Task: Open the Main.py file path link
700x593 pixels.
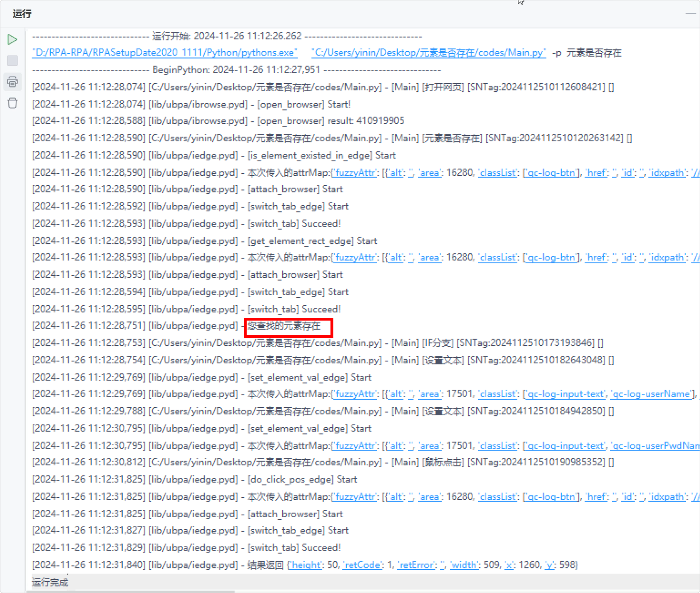Action: pyautogui.click(x=429, y=53)
